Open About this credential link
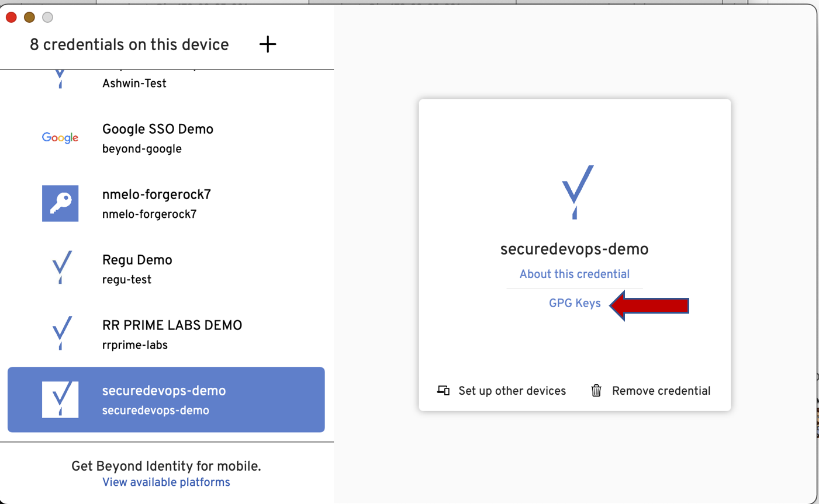Screen dimensions: 819x504 point(574,274)
